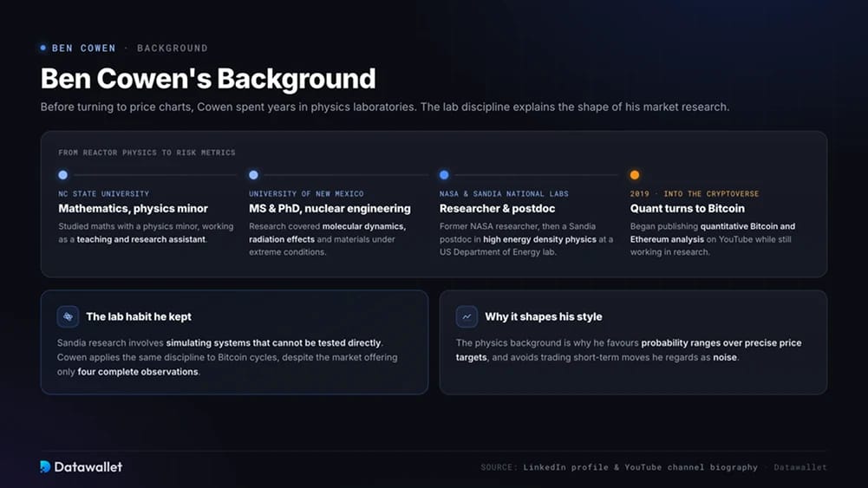868x488 pixels.
Task: Click 'Researcher & postdoc' heading
Action: coord(497,209)
